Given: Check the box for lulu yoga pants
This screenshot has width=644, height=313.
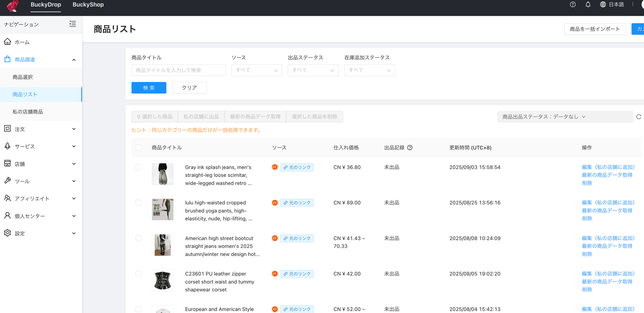Looking at the screenshot, I should 139,203.
